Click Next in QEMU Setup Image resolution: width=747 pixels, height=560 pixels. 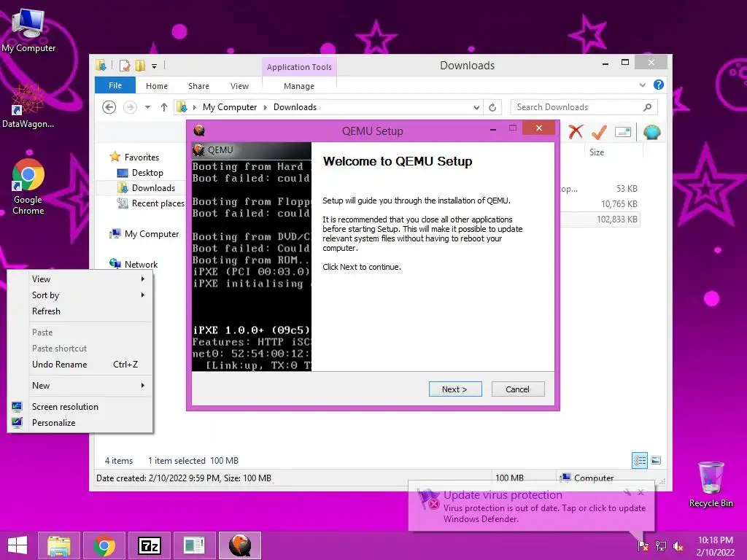[455, 389]
